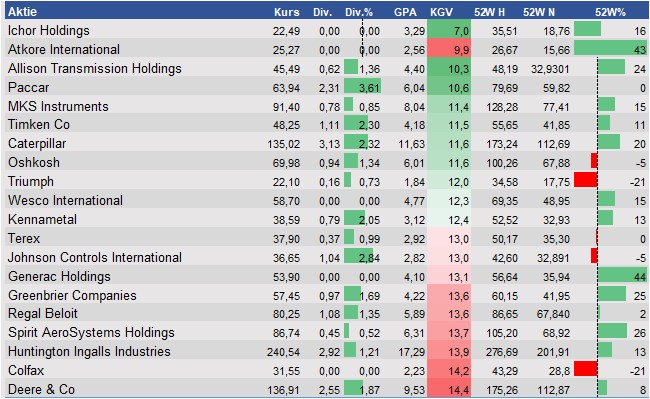Click the 52W H column header

pyautogui.click(x=489, y=12)
